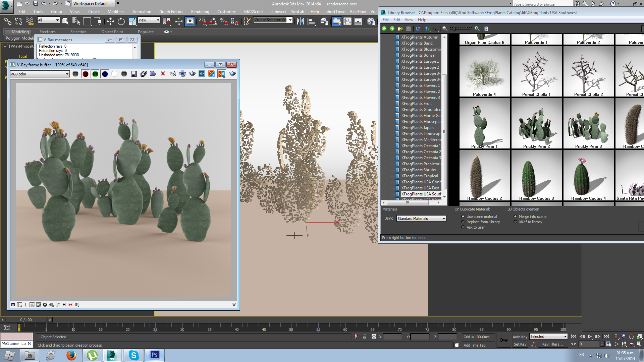Save the rendered image from frame buffer
The width and height of the screenshot is (644, 362).
coord(134,74)
